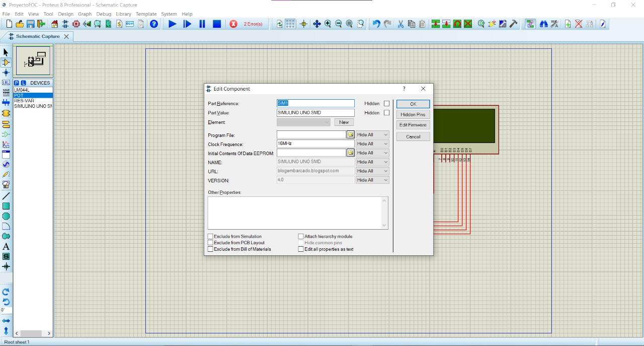Image resolution: width=644 pixels, height=346 pixels.
Task: Open the Template menu
Action: [146, 14]
